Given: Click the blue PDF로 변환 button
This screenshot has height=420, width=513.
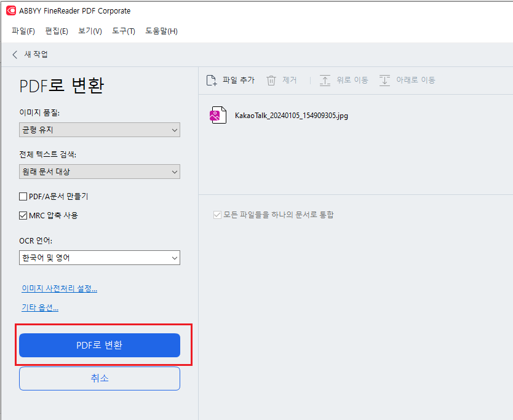Looking at the screenshot, I should point(100,346).
